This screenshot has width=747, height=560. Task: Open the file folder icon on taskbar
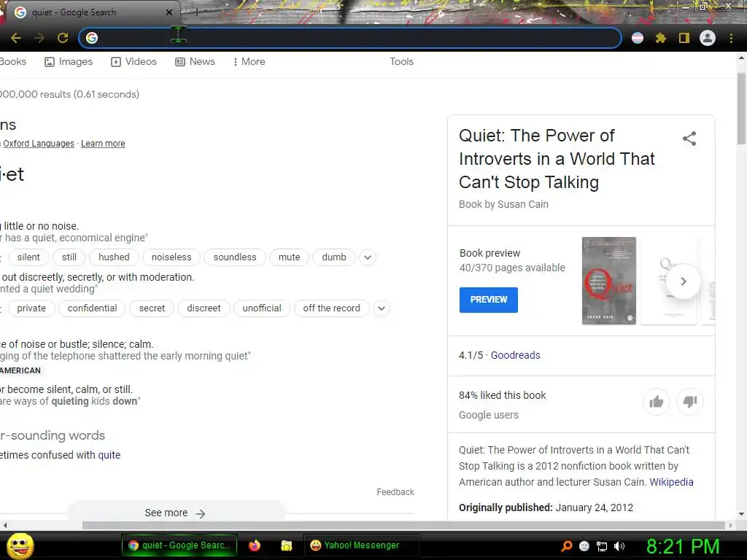[286, 545]
